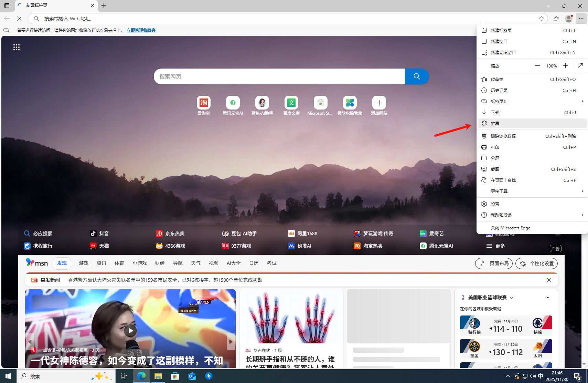Open the 百度文库 shortcut icon
Screen dimensions: 588x383
coord(291,103)
